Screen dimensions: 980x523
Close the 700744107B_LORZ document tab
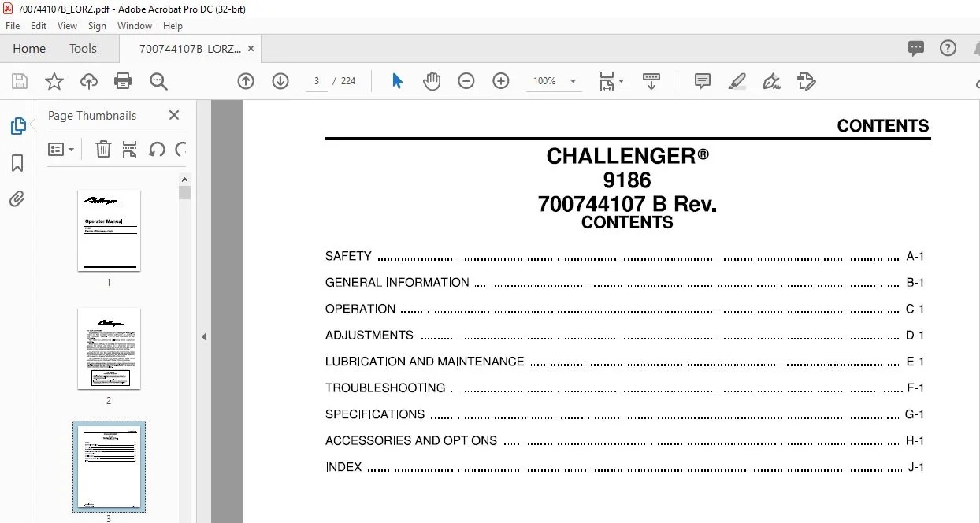pyautogui.click(x=251, y=49)
